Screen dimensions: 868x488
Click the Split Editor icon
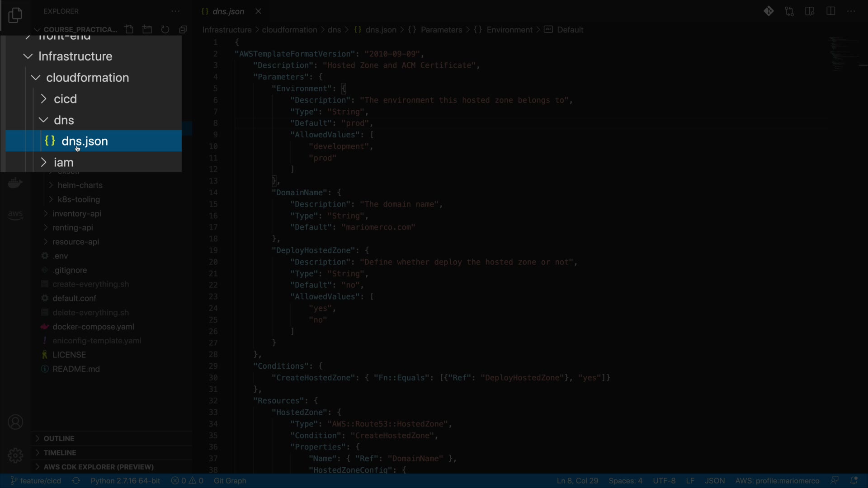(830, 11)
